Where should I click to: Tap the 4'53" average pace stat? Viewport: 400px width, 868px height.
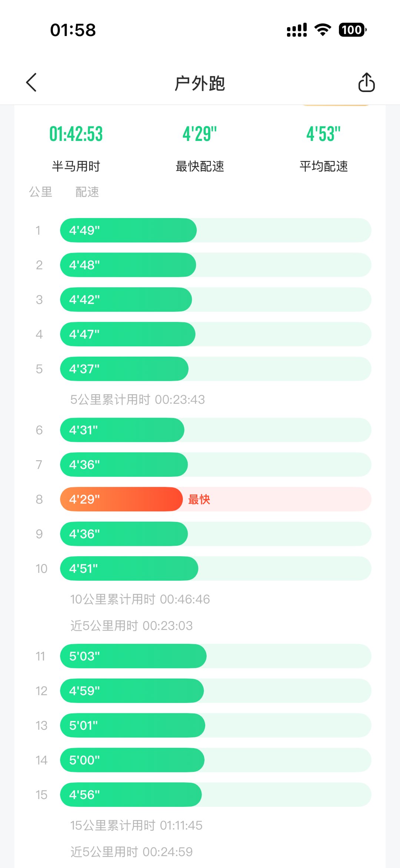click(x=323, y=134)
